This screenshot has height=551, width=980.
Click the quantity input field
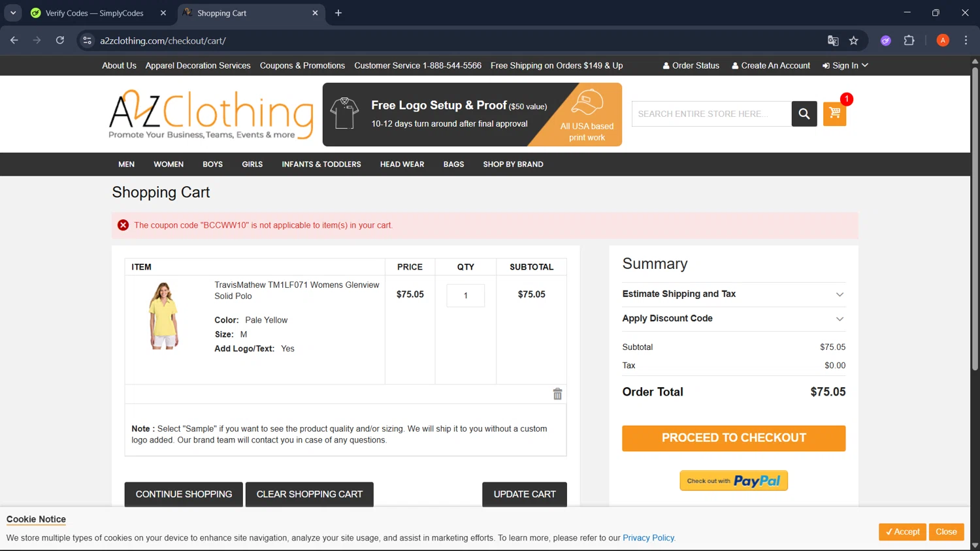[466, 296]
